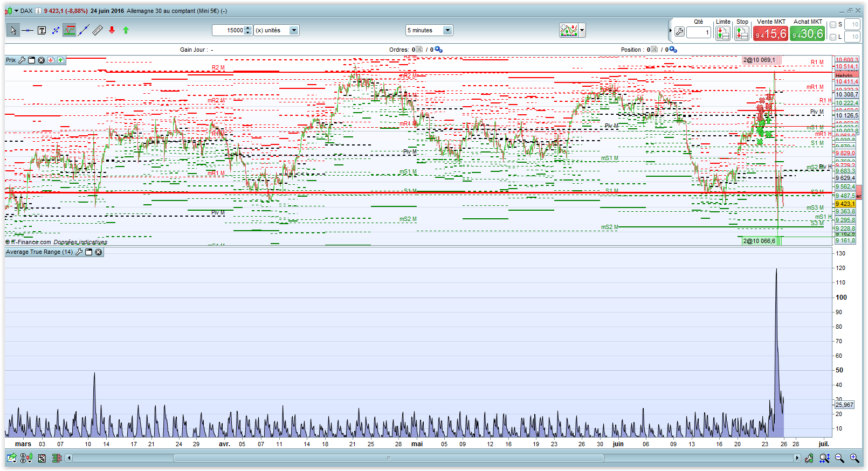
Task: Click the green up arrow marker tool
Action: pyautogui.click(x=126, y=31)
